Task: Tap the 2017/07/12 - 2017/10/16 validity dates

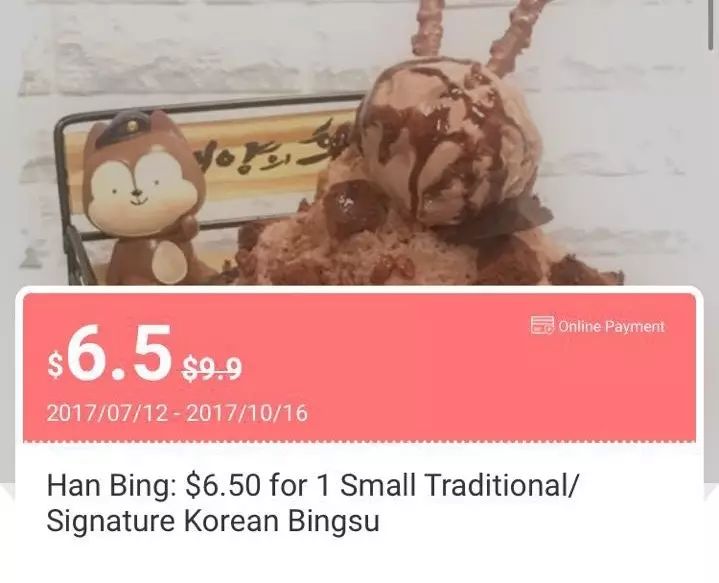Action: pyautogui.click(x=177, y=413)
